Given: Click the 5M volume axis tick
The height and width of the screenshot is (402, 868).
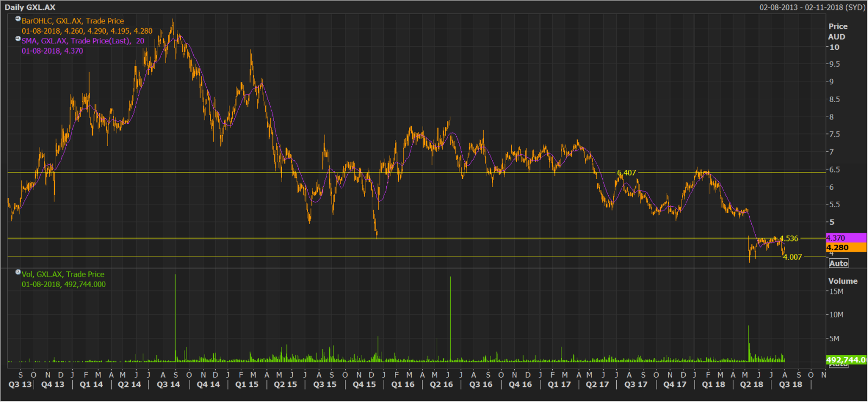Looking at the screenshot, I should (834, 339).
